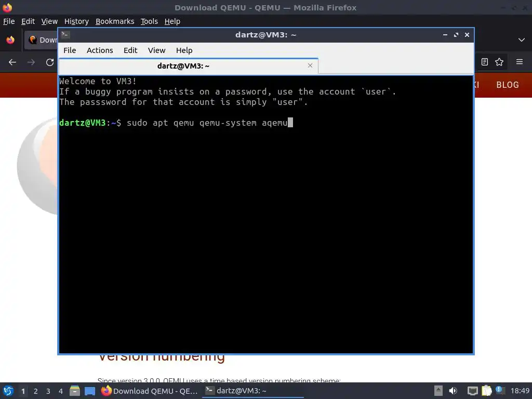Click Firefox back arrow button

(x=12, y=62)
